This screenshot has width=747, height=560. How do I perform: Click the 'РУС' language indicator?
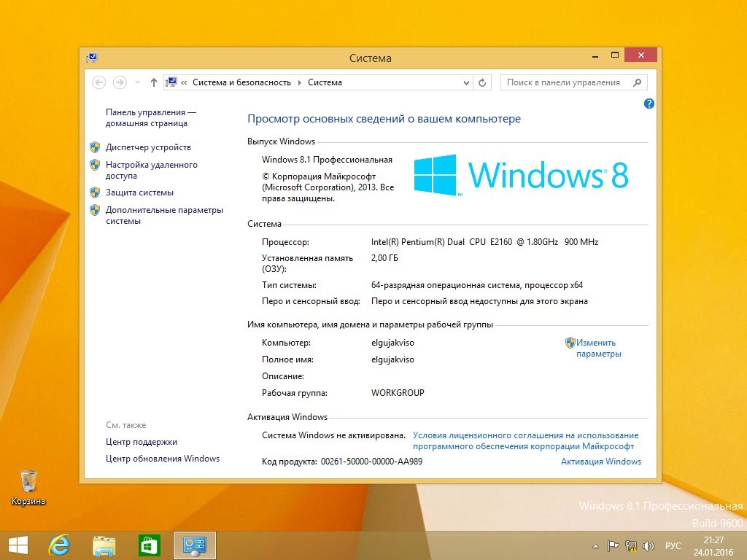[673, 545]
